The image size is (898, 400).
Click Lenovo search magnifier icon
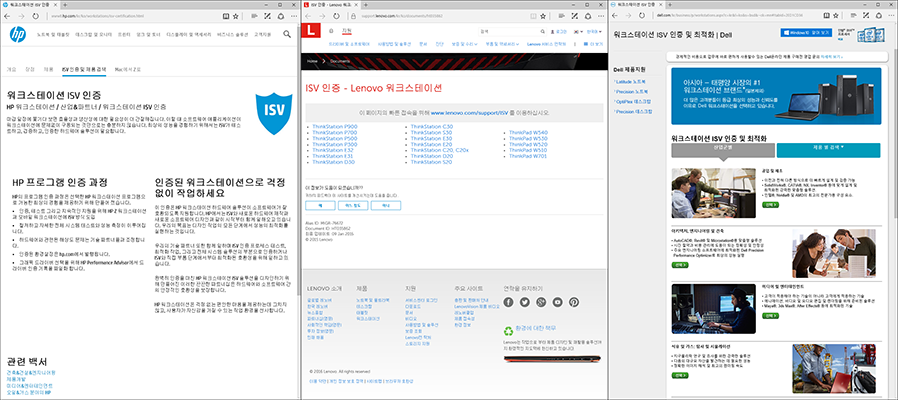543,32
